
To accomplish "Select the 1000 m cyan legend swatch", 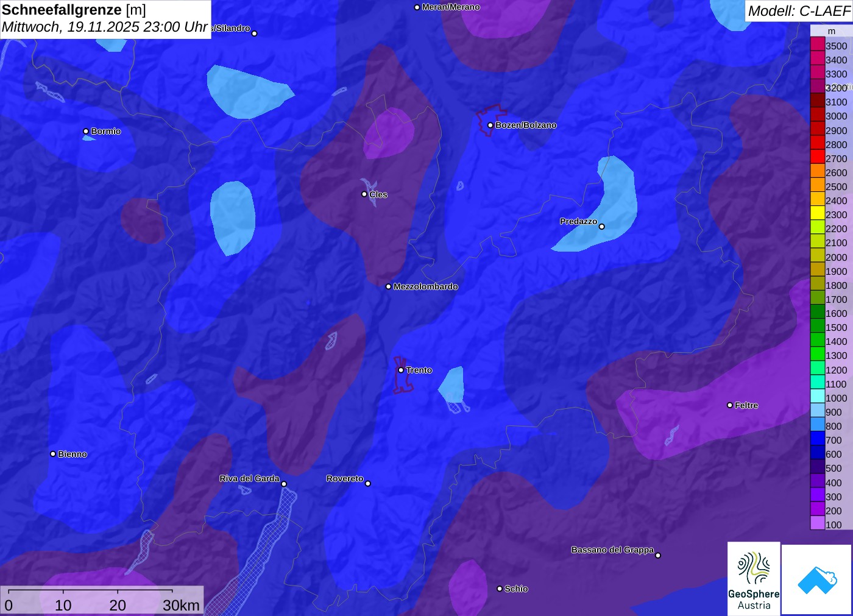I will pos(818,396).
